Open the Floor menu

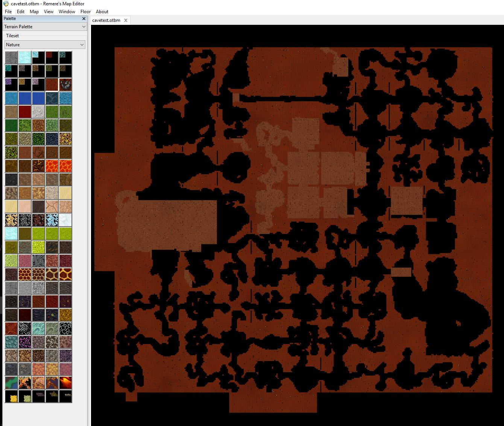pyautogui.click(x=85, y=11)
